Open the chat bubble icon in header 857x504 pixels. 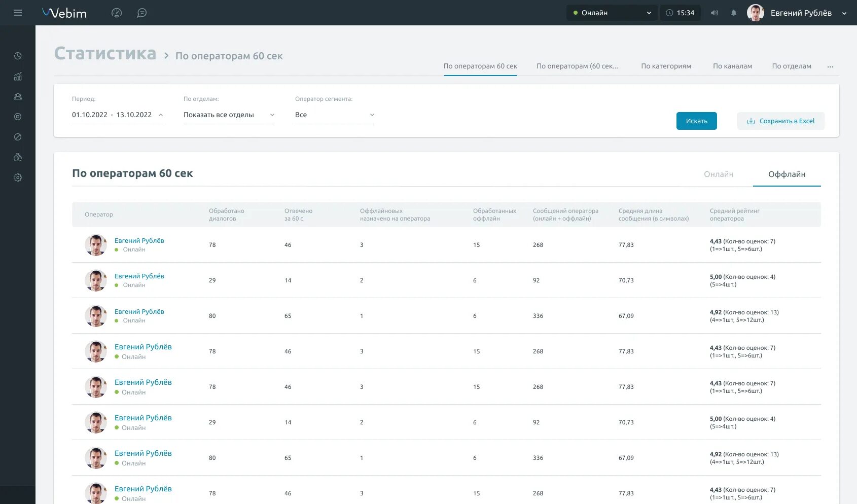tap(142, 13)
